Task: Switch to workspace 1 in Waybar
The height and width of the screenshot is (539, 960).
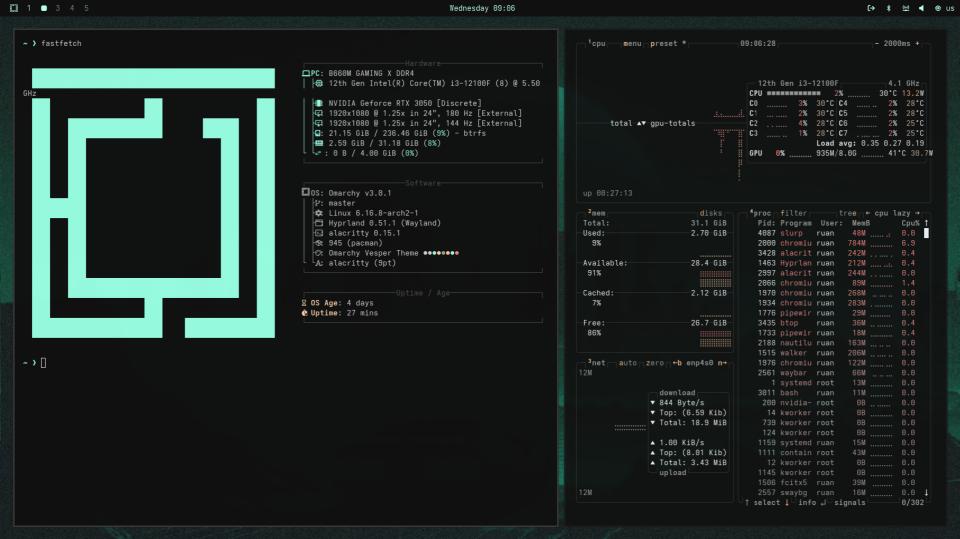Action: pos(29,8)
